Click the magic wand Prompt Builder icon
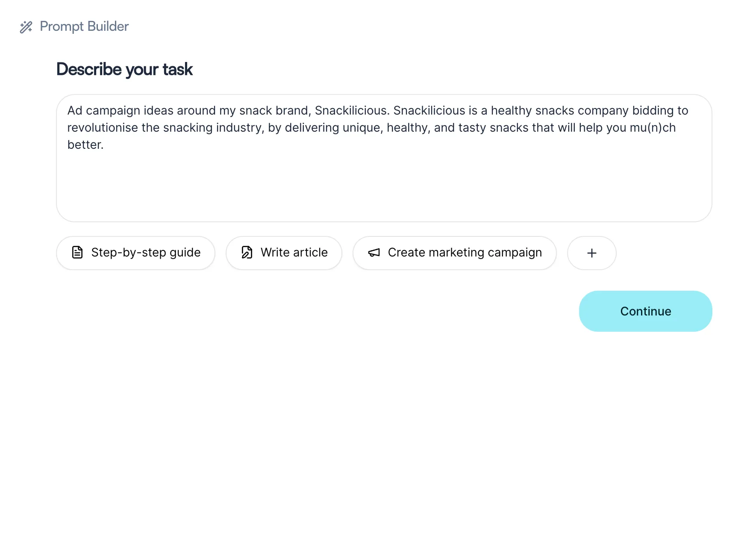Viewport: 753px width, 560px height. pyautogui.click(x=26, y=27)
